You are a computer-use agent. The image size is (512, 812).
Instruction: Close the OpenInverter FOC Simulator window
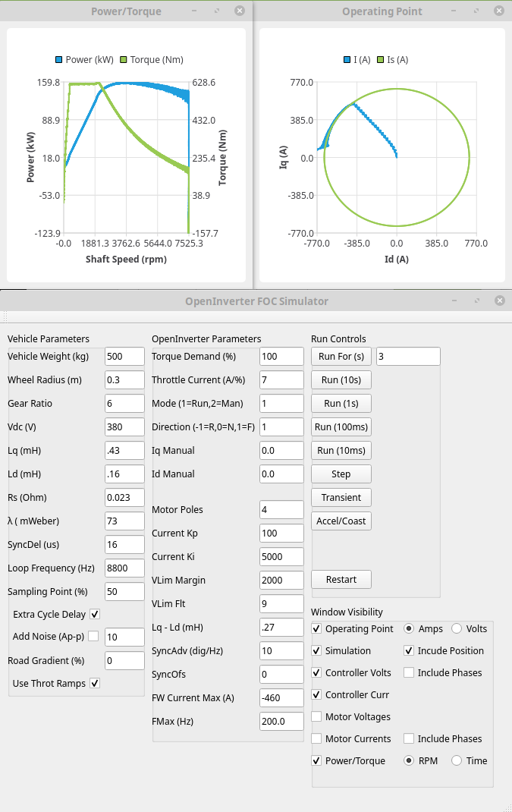pos(500,301)
